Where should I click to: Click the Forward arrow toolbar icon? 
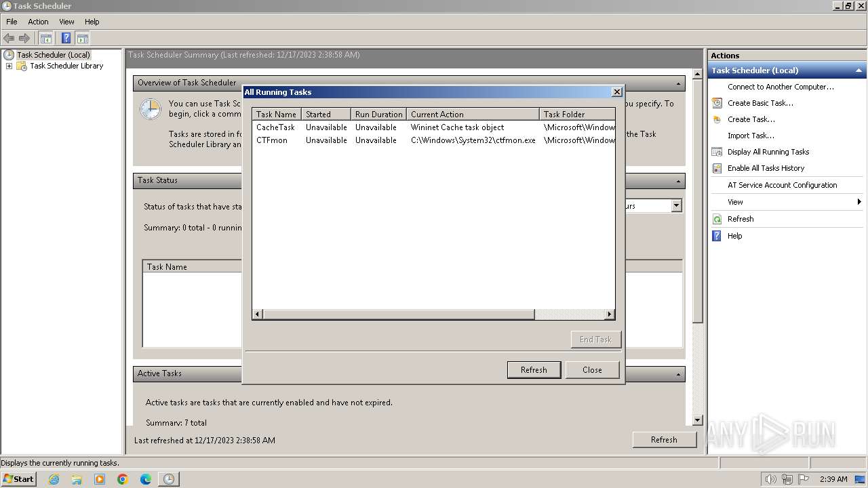point(24,38)
